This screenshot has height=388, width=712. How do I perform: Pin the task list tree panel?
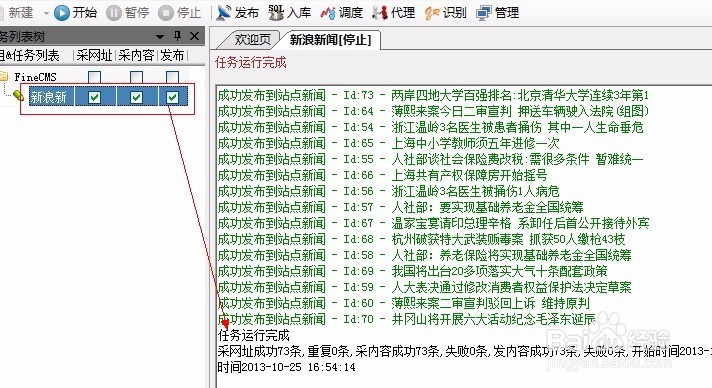tap(177, 36)
